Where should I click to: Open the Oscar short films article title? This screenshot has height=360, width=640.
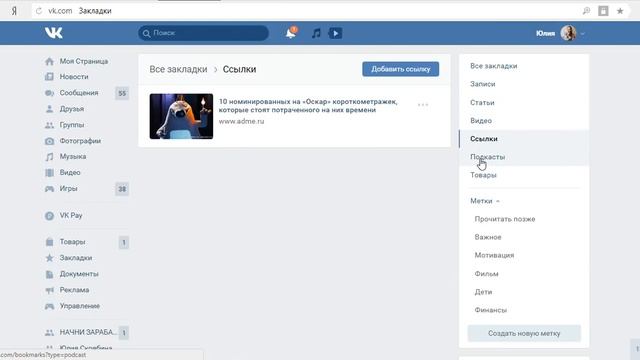(x=308, y=105)
